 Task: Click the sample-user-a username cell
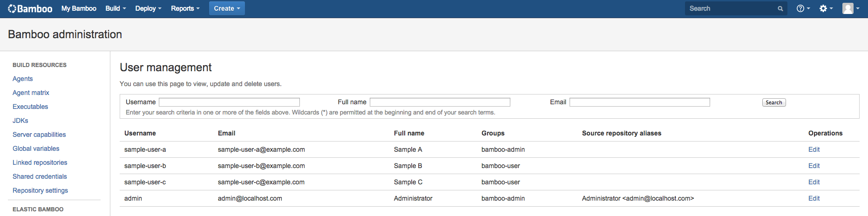pos(145,149)
